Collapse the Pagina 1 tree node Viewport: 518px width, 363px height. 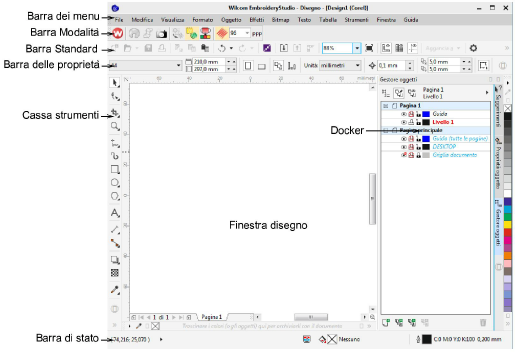pyautogui.click(x=386, y=106)
